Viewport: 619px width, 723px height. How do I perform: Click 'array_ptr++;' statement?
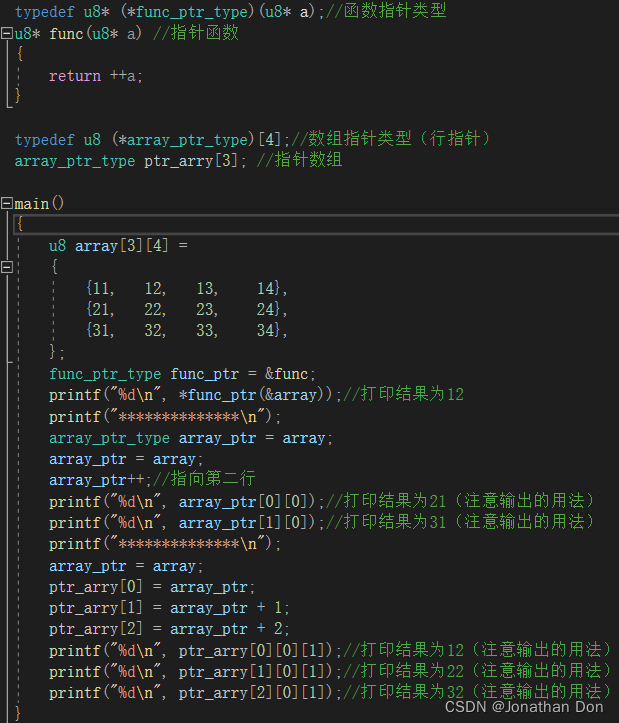click(100, 480)
